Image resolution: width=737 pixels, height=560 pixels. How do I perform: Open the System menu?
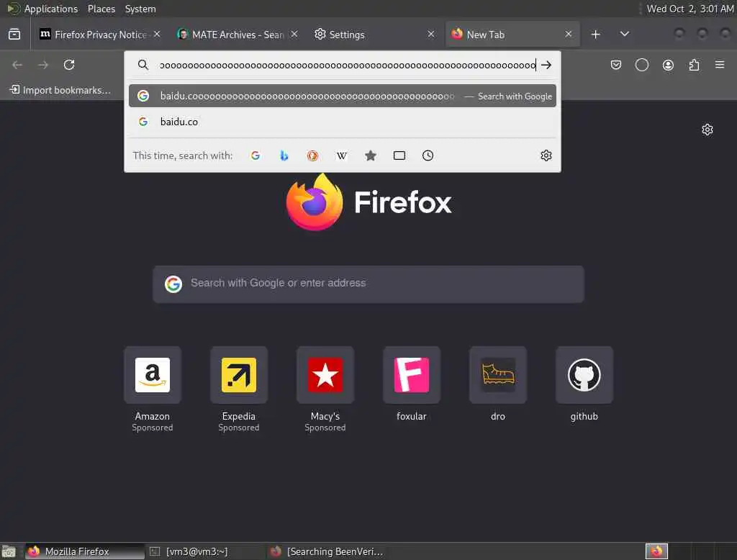coord(140,9)
